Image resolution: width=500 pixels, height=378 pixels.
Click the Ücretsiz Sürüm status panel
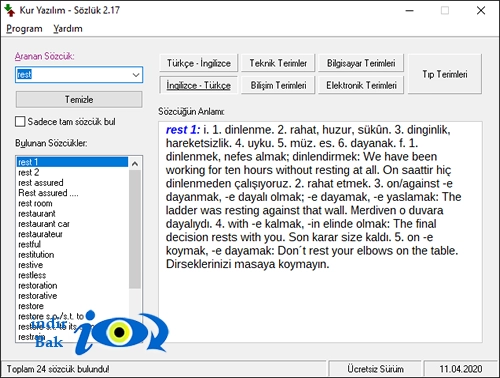pyautogui.click(x=375, y=369)
